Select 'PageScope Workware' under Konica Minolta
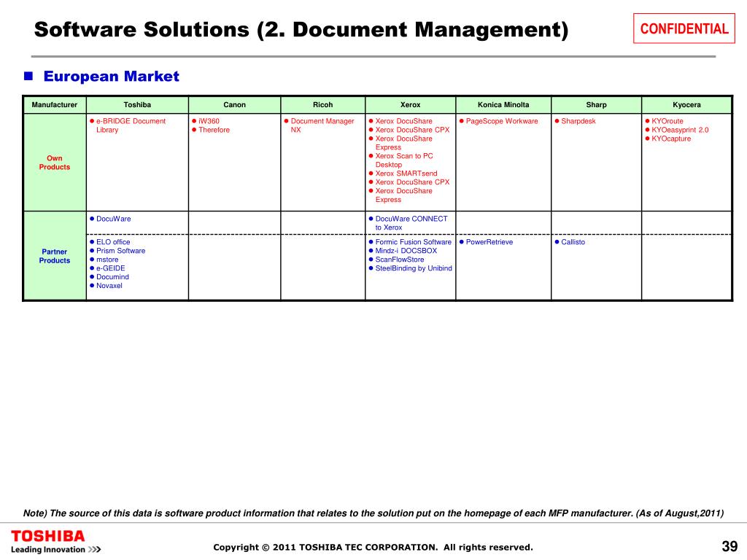Viewport: 747px width, 560px height. coord(502,121)
